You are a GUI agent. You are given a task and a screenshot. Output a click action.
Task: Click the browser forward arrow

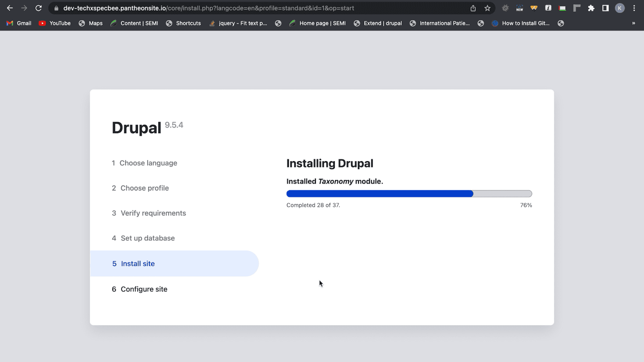point(24,8)
